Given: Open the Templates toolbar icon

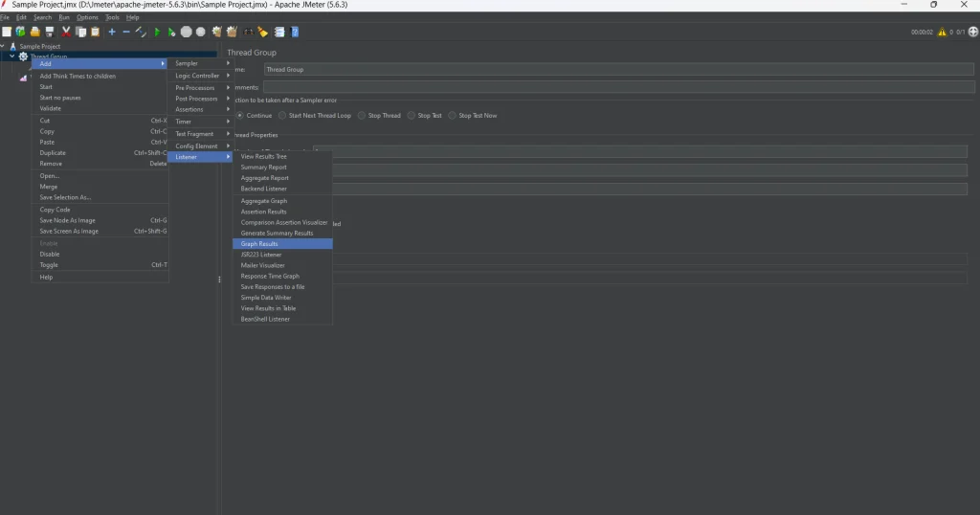Looking at the screenshot, I should [x=21, y=32].
